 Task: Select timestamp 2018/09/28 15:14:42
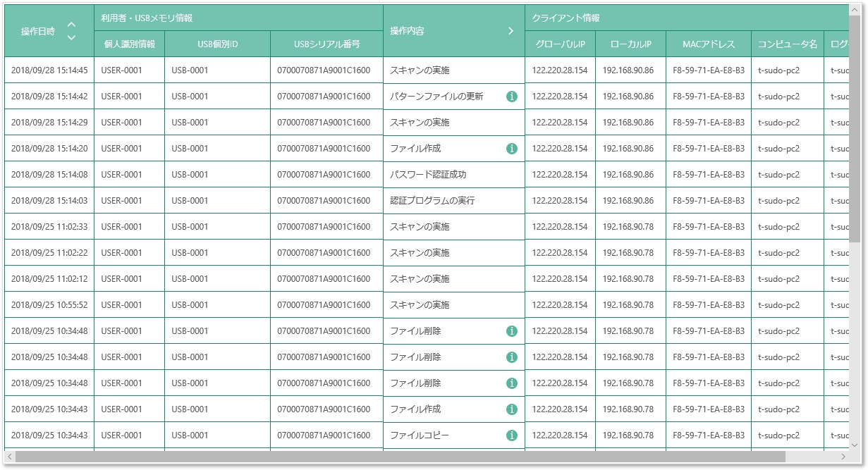[49, 97]
